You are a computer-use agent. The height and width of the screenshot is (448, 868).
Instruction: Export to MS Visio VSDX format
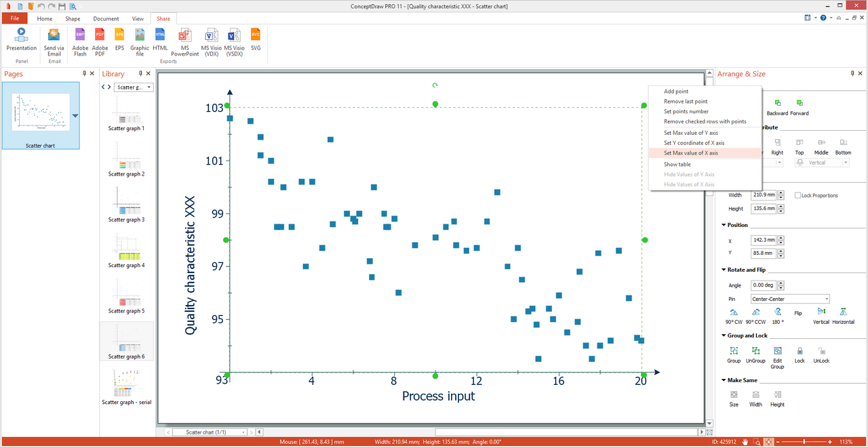pyautogui.click(x=235, y=41)
